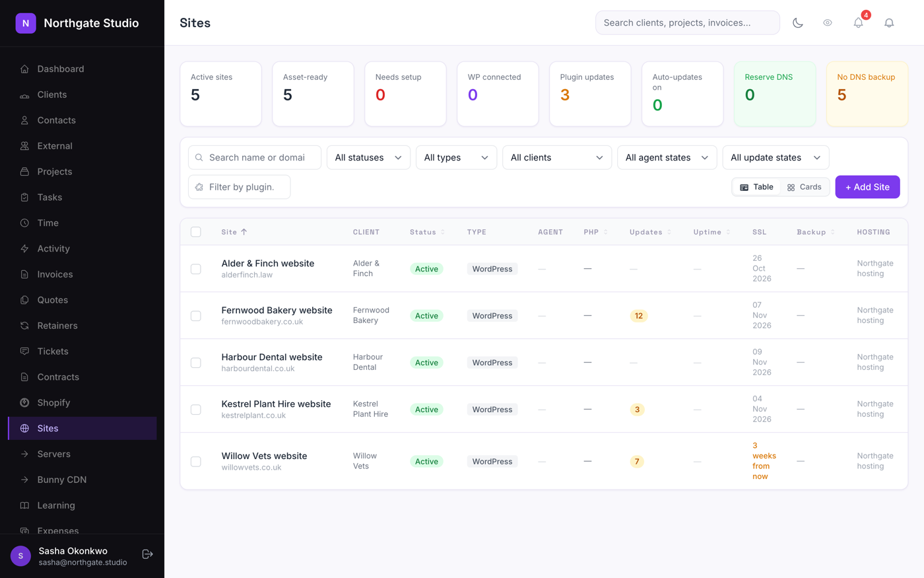Viewport: 924px width, 578px height.
Task: Toggle dark mode moon icon
Action: (798, 23)
